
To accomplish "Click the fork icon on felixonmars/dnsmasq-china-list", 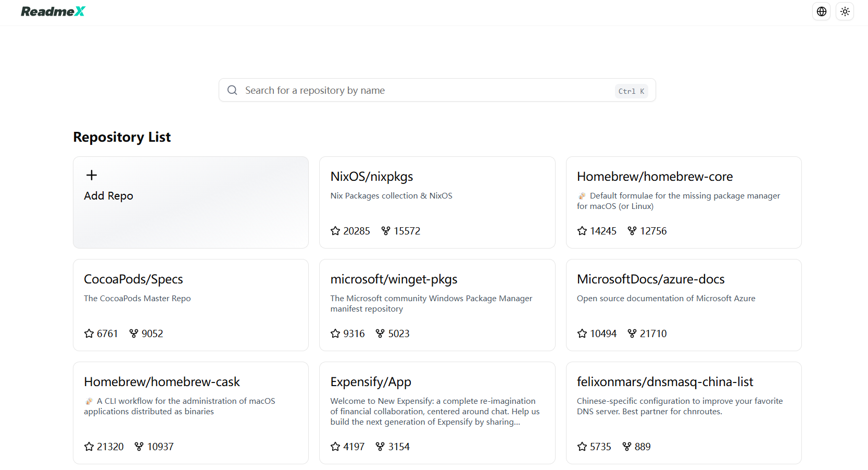I will coord(627,447).
